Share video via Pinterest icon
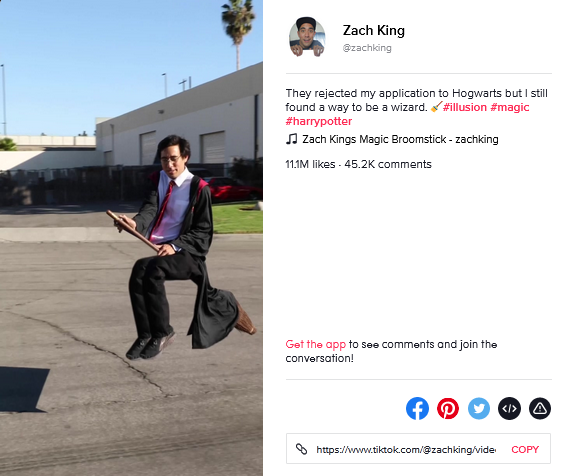Viewport: 567px width, 476px height. point(448,408)
